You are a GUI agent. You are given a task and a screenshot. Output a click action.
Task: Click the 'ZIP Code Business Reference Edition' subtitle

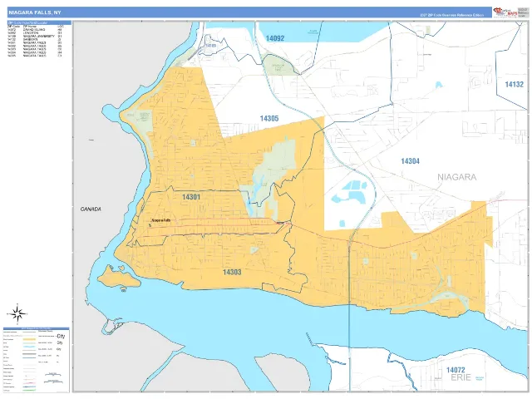coord(452,15)
